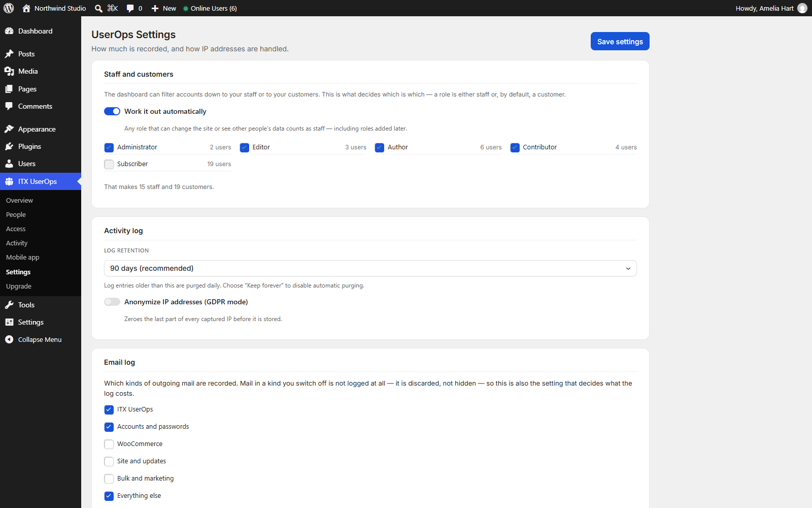Click the Settings sliders icon in sidebar
The height and width of the screenshot is (508, 812).
pos(9,322)
